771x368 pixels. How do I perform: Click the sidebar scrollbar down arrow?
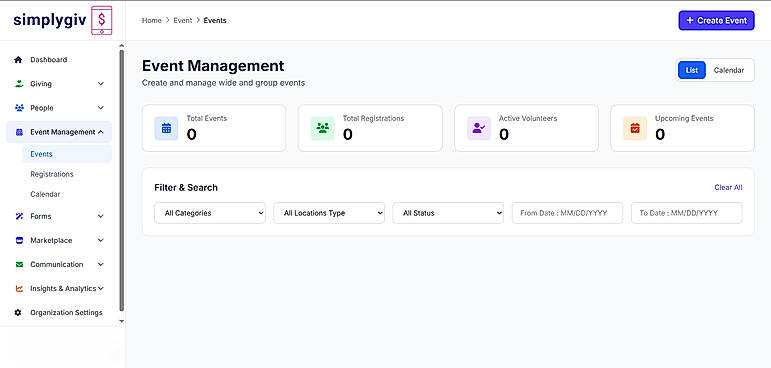121,321
